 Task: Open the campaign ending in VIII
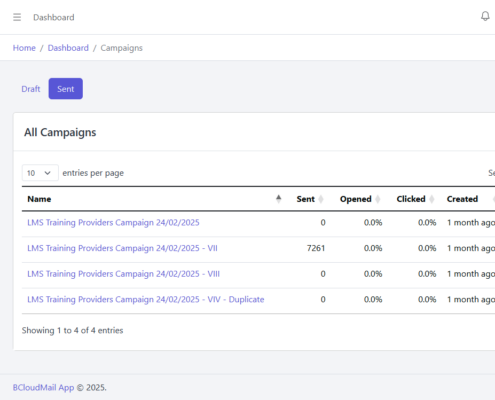point(123,274)
